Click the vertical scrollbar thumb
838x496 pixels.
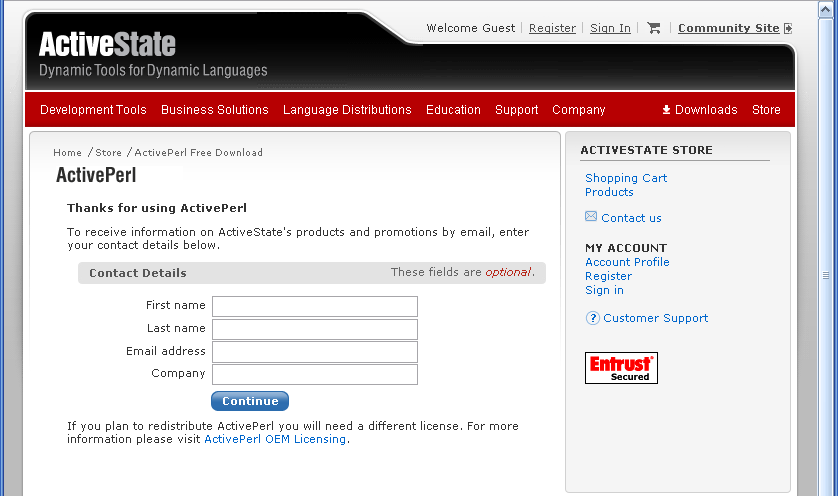pyautogui.click(x=826, y=275)
